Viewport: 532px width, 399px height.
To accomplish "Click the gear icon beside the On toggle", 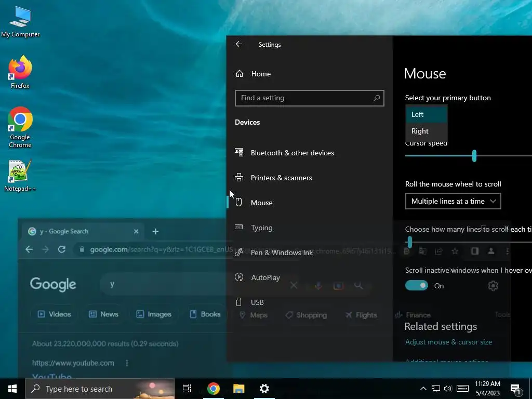I will click(x=493, y=286).
